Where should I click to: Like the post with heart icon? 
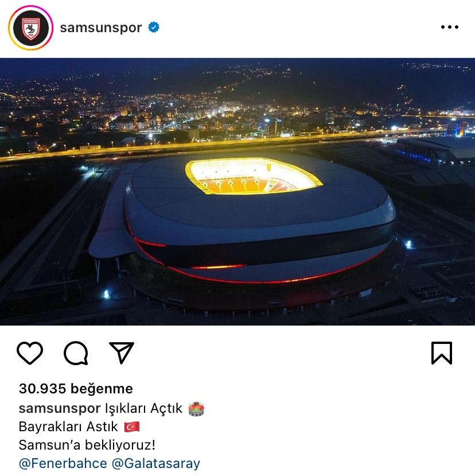point(30,353)
